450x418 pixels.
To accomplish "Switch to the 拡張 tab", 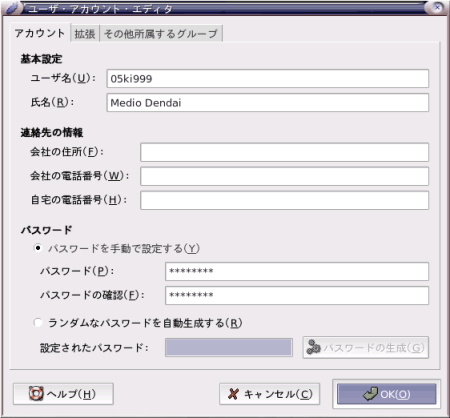I will click(x=85, y=34).
